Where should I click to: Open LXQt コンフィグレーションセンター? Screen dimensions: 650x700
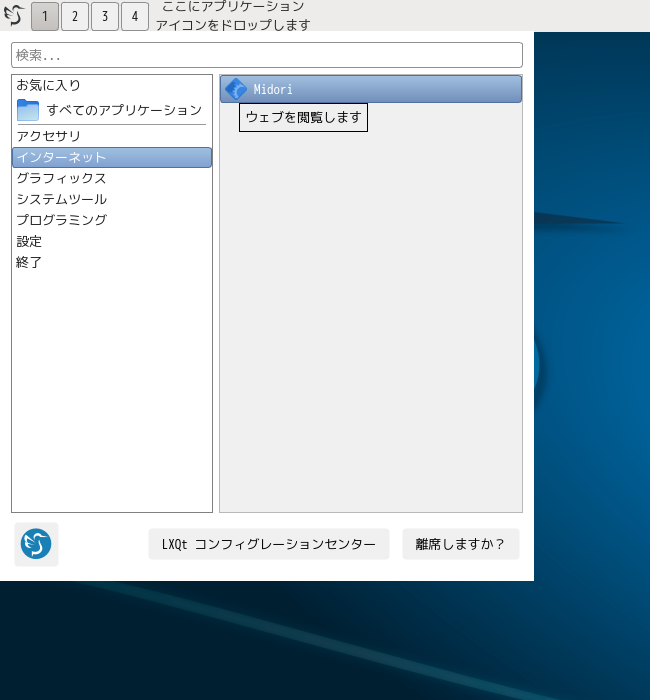pyautogui.click(x=269, y=544)
